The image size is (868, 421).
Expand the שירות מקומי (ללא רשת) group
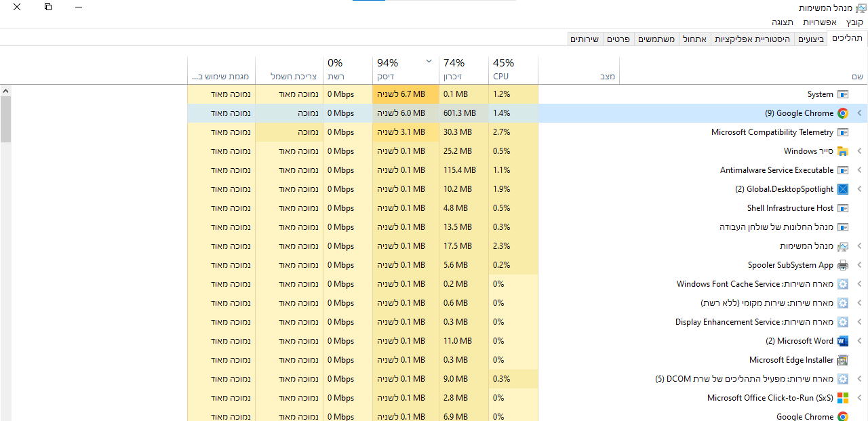[859, 303]
